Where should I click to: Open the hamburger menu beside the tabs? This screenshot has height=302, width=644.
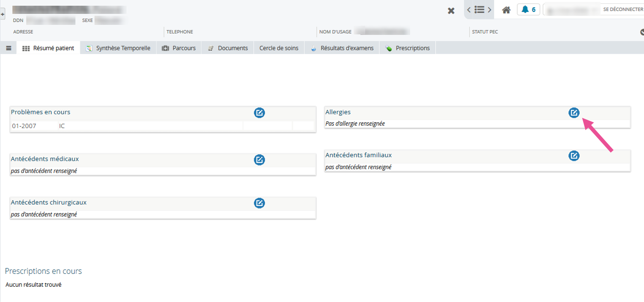tap(8, 48)
